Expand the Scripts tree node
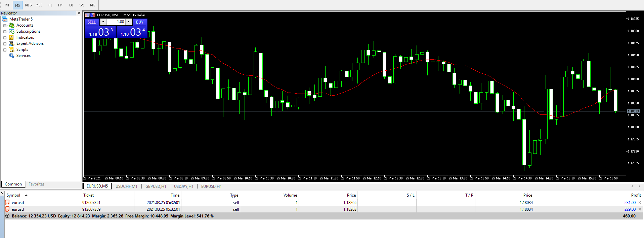The height and width of the screenshot is (238, 644). (5, 50)
